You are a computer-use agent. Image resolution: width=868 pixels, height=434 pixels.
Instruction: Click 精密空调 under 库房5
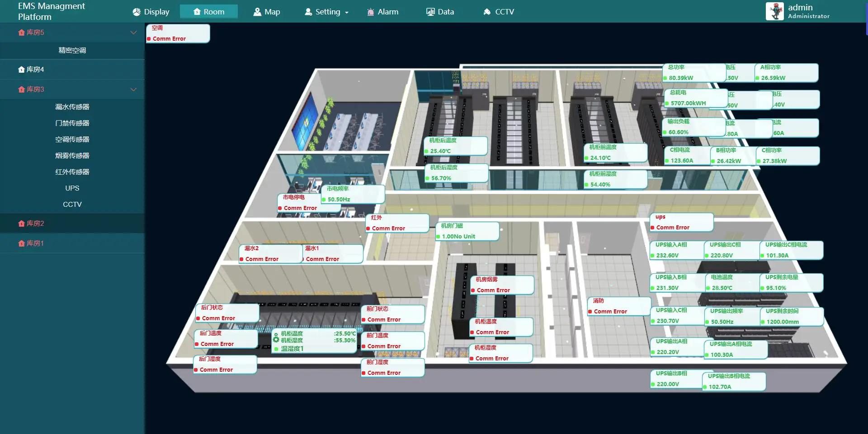point(72,51)
